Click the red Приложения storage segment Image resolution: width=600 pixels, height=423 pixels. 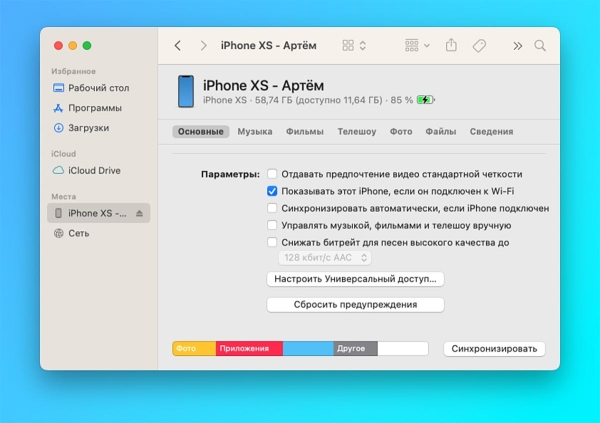tap(249, 349)
